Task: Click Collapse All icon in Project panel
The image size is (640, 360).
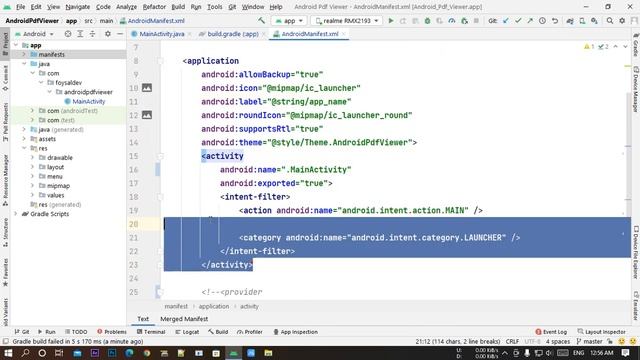Action: pyautogui.click(x=92, y=34)
